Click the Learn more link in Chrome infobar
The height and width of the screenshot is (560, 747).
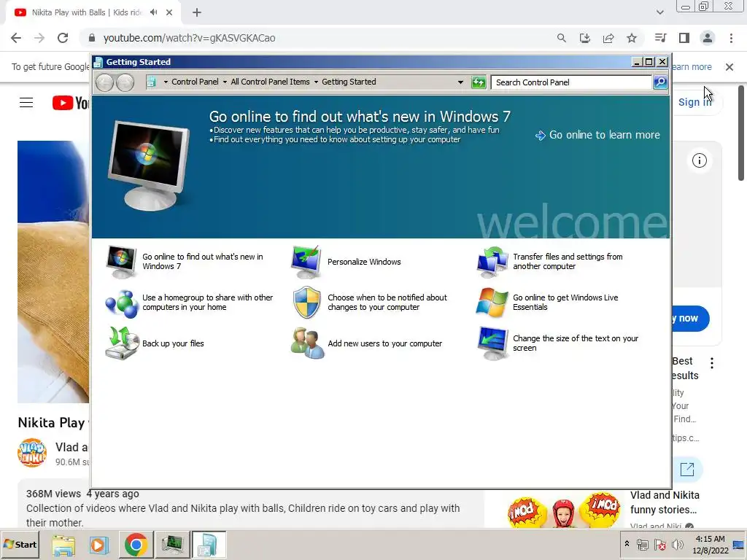coord(692,67)
